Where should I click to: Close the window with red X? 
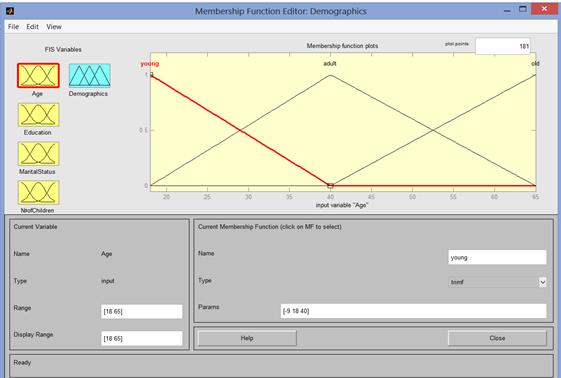pos(544,9)
